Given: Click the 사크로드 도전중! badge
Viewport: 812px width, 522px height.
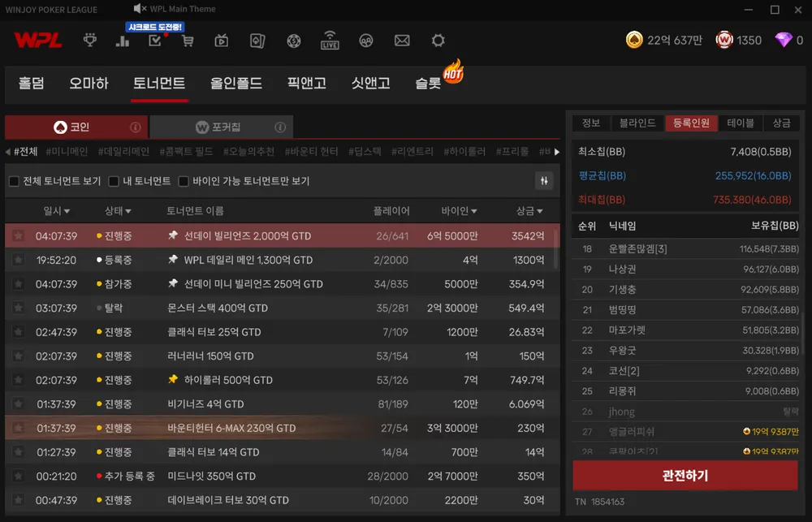Looking at the screenshot, I should click(155, 27).
